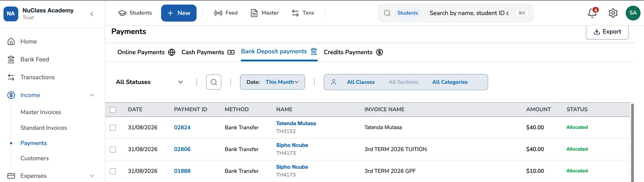Open Sipho Ncube link for GPF row
644x182 pixels.
coord(292,167)
